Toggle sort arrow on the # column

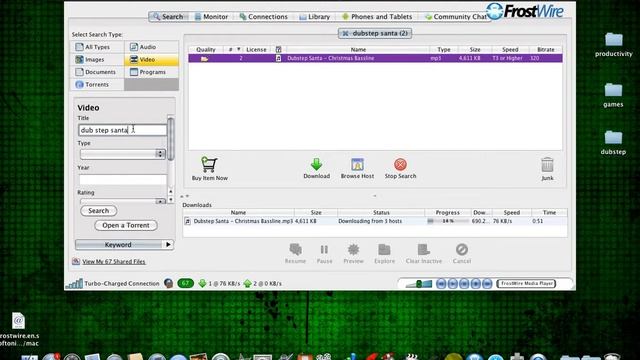[x=239, y=49]
